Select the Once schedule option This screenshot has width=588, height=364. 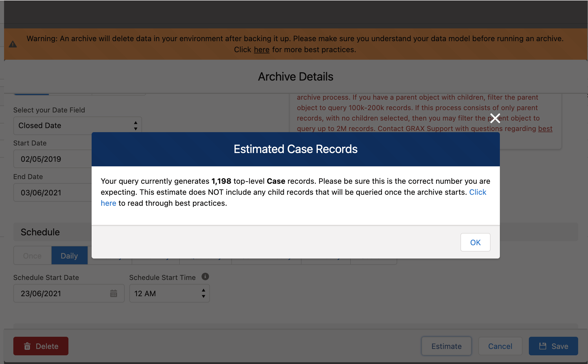coord(32,256)
